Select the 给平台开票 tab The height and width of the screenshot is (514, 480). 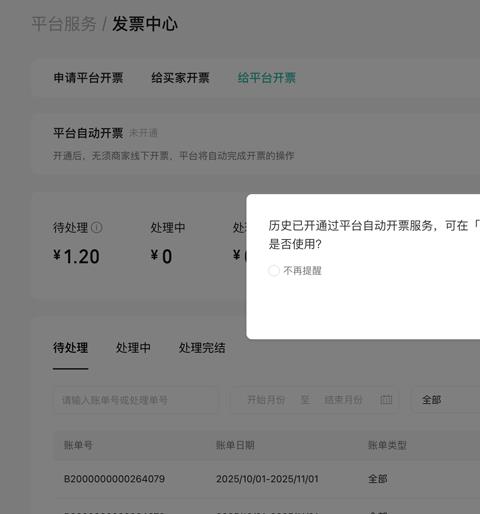coord(267,78)
